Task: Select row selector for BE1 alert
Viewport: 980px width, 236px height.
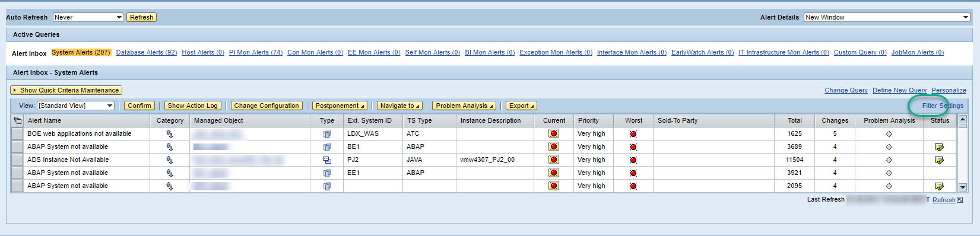Action: pyautogui.click(x=17, y=147)
